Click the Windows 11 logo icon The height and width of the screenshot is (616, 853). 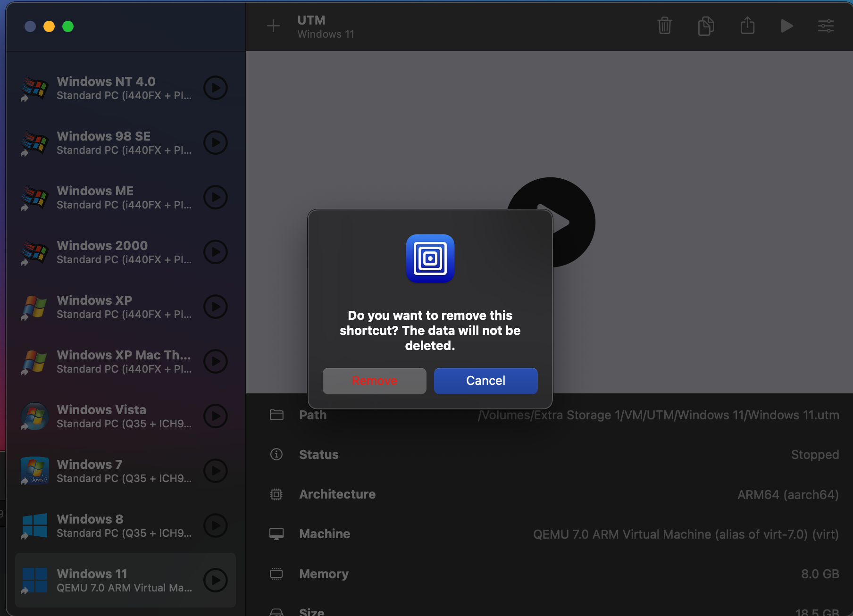pos(34,580)
